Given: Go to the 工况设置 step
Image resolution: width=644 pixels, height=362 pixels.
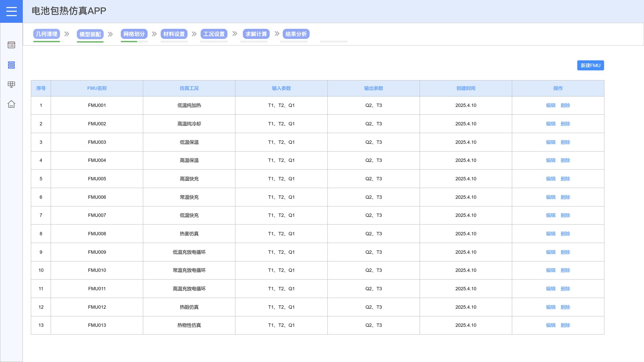Looking at the screenshot, I should pos(214,34).
